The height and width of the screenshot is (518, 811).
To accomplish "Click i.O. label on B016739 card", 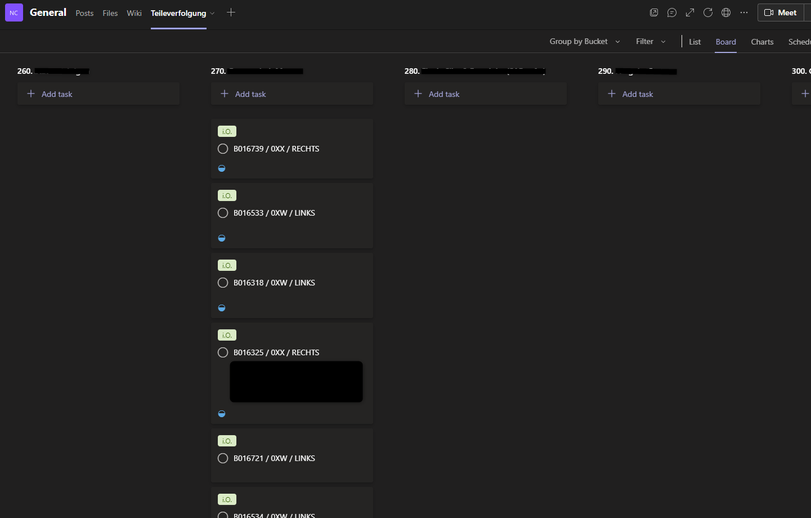I will coord(227,131).
